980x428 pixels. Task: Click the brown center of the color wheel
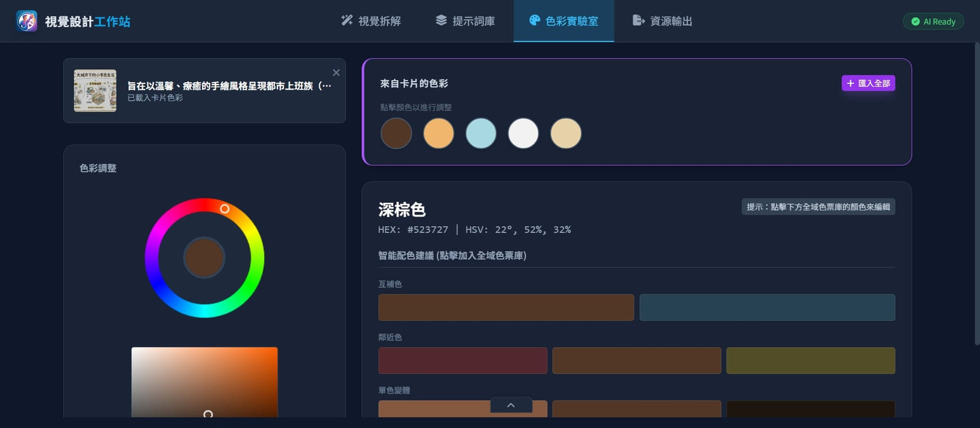tap(205, 258)
